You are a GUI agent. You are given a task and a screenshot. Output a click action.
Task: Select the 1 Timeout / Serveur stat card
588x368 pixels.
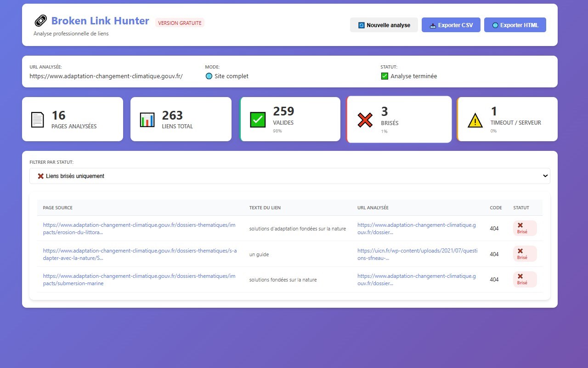pos(507,119)
